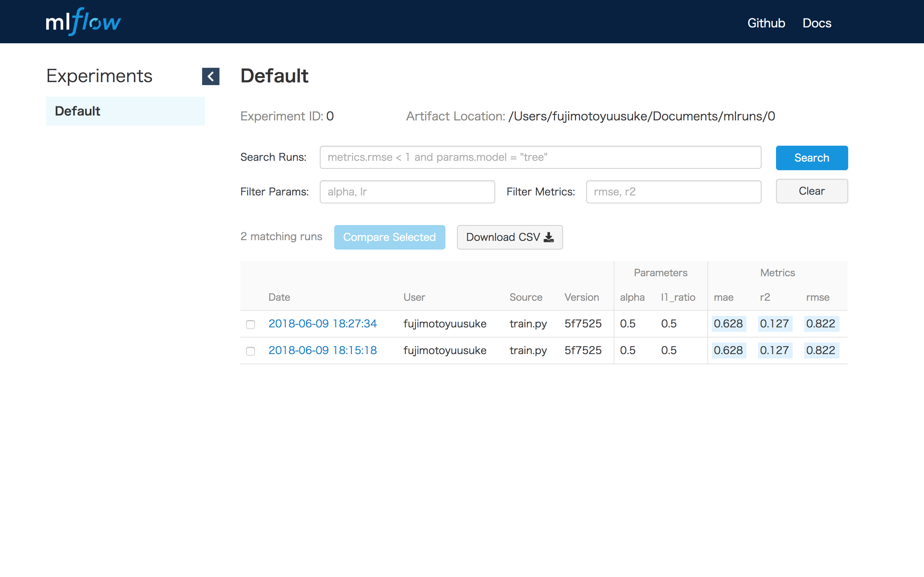This screenshot has width=924, height=577.
Task: Open the Github page
Action: point(766,23)
